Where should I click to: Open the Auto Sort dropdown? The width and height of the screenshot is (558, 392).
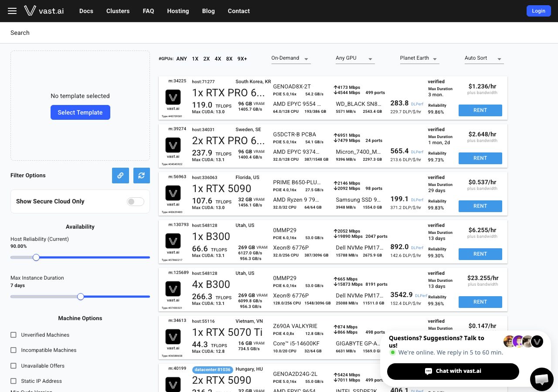coord(484,58)
